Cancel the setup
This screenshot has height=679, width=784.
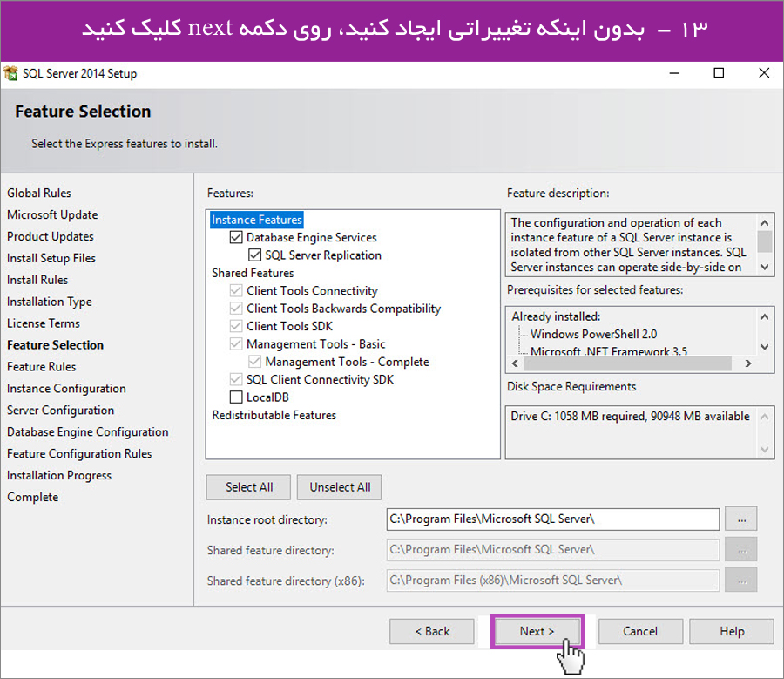point(640,631)
